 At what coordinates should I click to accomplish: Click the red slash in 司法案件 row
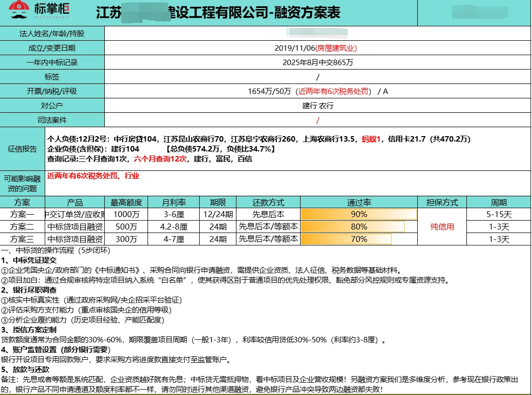click(x=317, y=120)
